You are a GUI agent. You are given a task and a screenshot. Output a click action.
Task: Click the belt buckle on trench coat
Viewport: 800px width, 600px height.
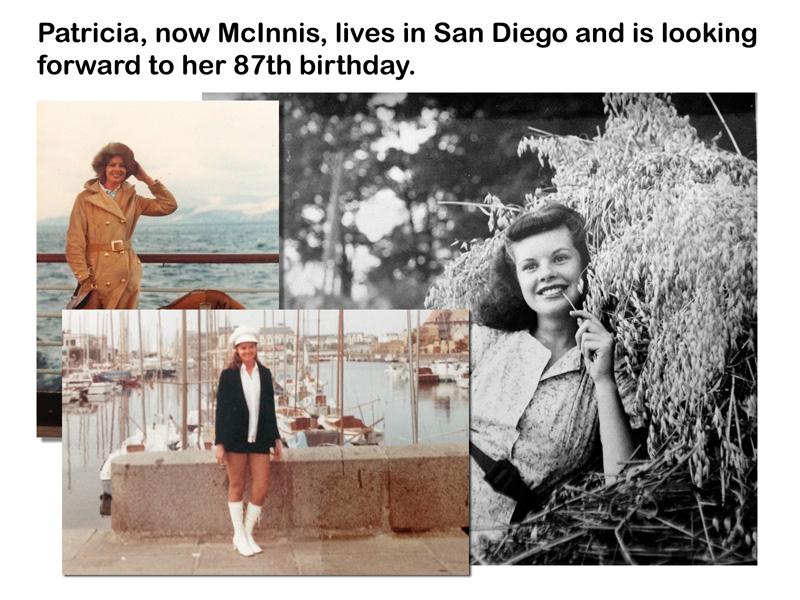118,245
